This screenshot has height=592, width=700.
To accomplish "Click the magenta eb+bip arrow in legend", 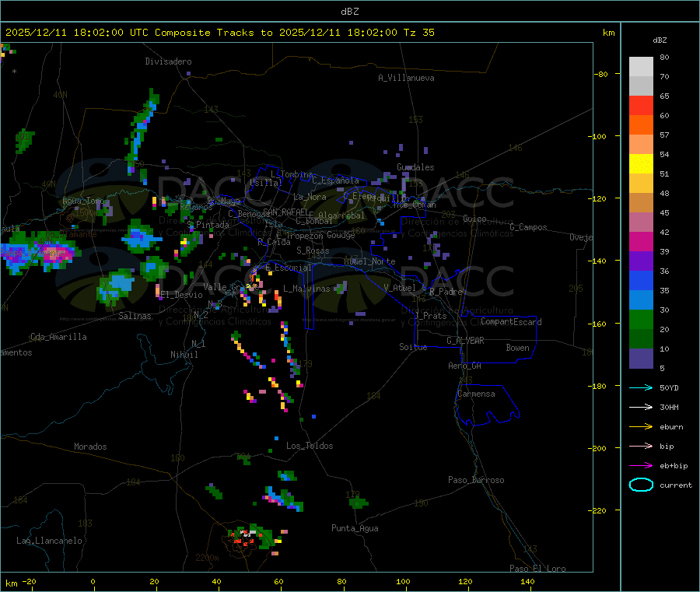I will [x=641, y=466].
